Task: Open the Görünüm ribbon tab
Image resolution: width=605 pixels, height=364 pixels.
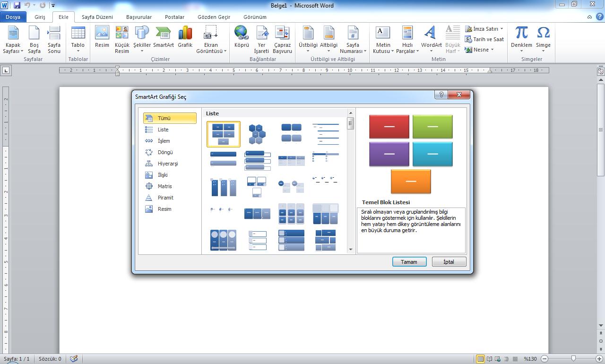Action: point(255,17)
